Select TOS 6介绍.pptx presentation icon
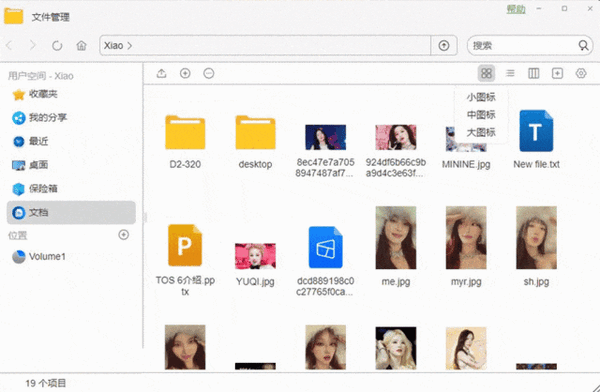Viewport: 600px width, 392px height. (185, 245)
